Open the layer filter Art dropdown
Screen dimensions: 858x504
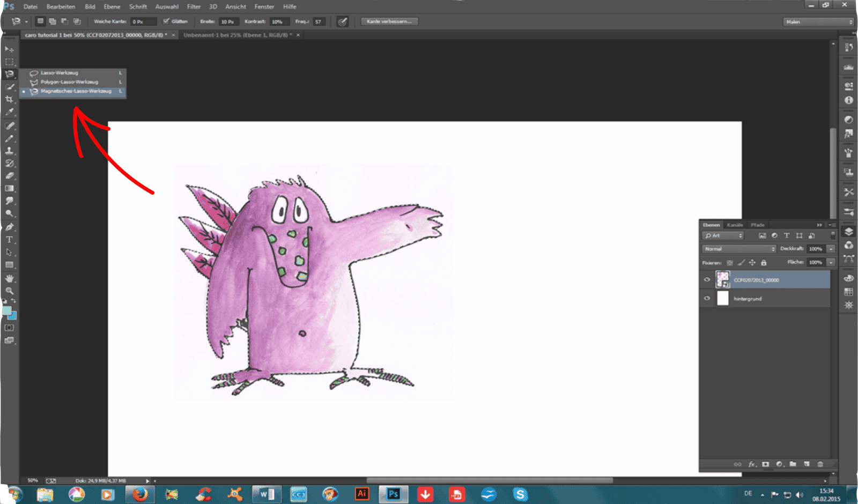[x=723, y=235]
